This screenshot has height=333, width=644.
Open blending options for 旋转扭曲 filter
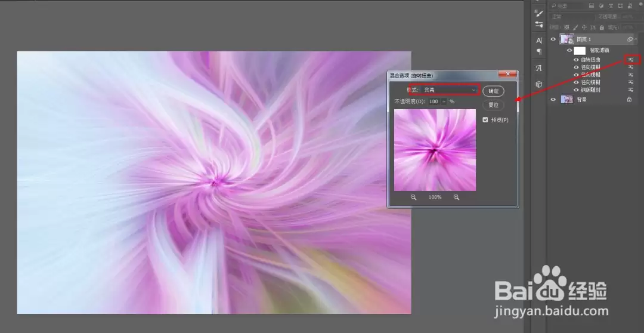(630, 60)
